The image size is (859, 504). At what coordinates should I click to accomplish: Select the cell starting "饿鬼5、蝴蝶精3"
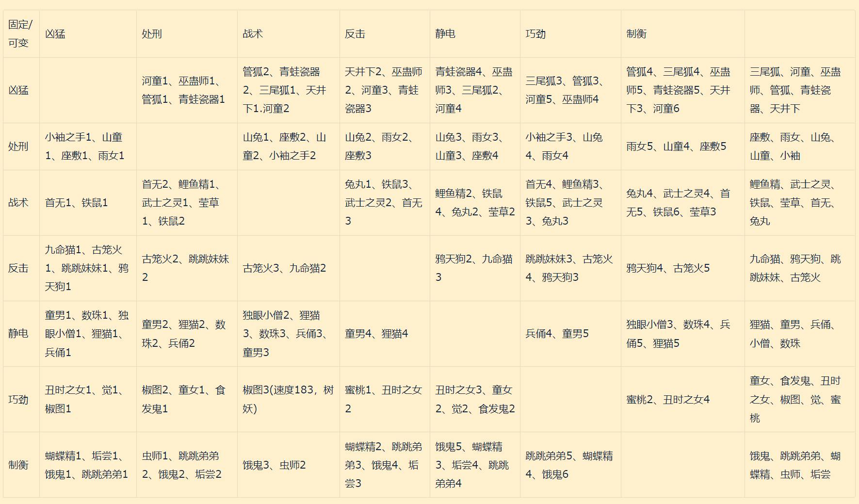[475, 465]
